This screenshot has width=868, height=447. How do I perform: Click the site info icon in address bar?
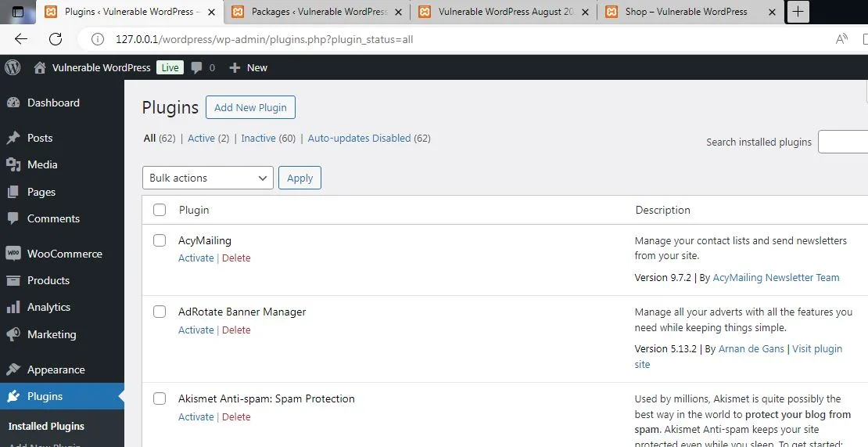[x=98, y=39]
